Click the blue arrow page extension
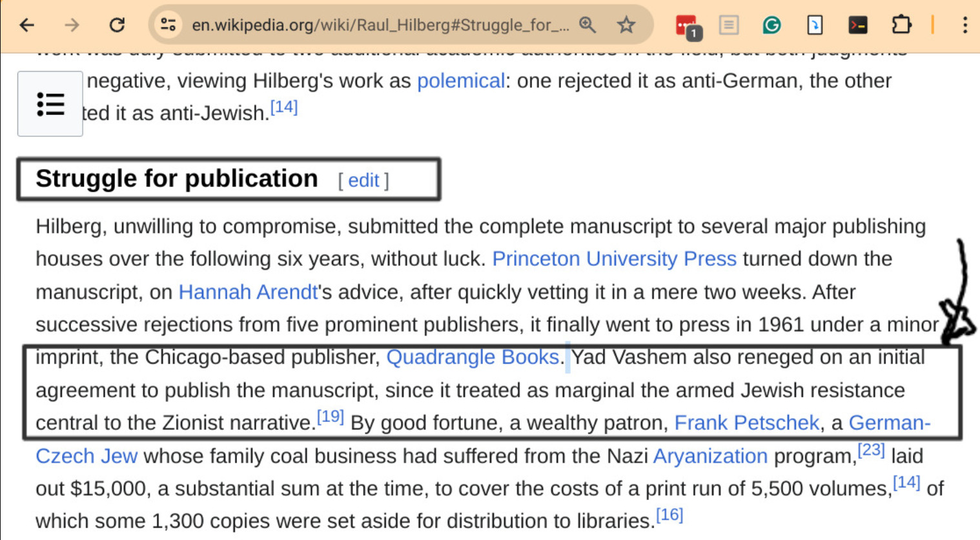The width and height of the screenshot is (980, 540). [815, 25]
